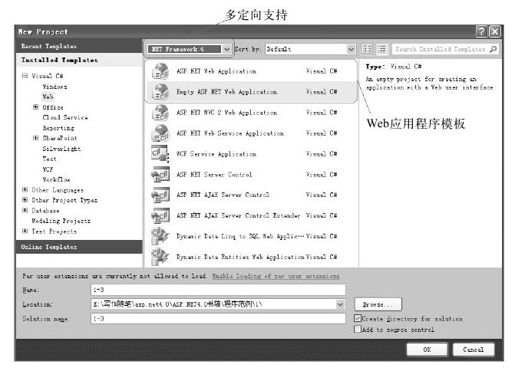Image resolution: width=515 pixels, height=371 pixels.
Task: Select ASP.NET AJAX Server Control text
Action: [x=223, y=195]
